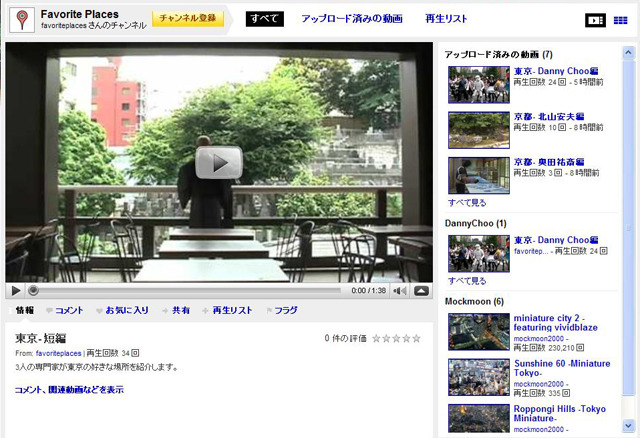Select the すべて tab

pyautogui.click(x=265, y=19)
